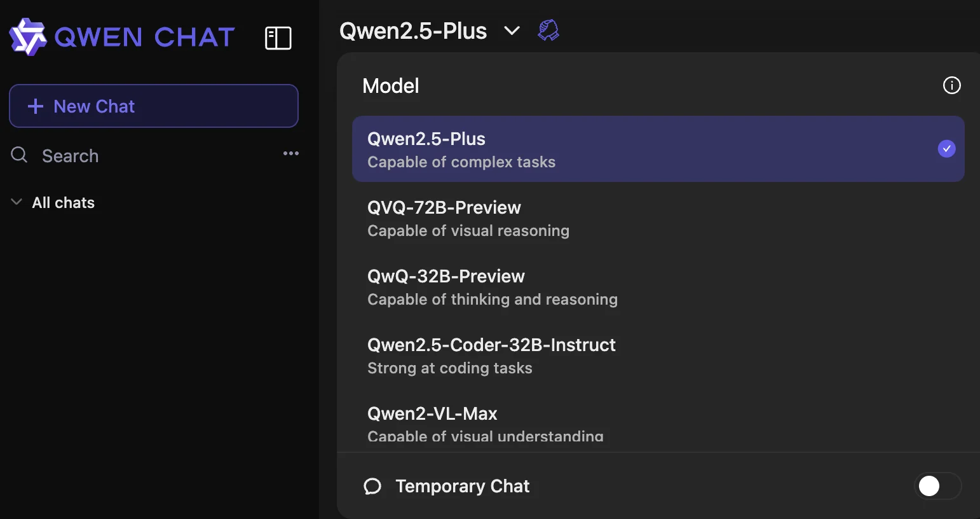Click the gesture icon beside the model name
Screen dimensions: 980x519
point(547,29)
